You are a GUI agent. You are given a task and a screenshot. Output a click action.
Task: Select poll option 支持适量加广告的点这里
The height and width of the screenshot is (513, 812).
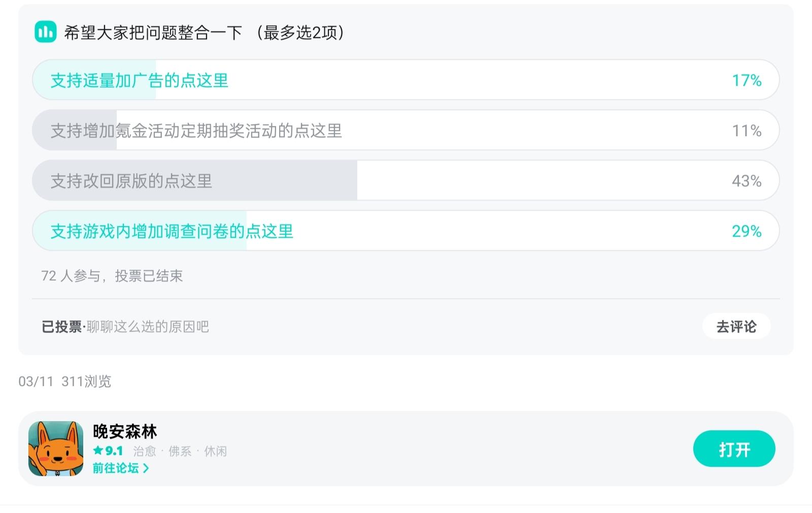(405, 80)
